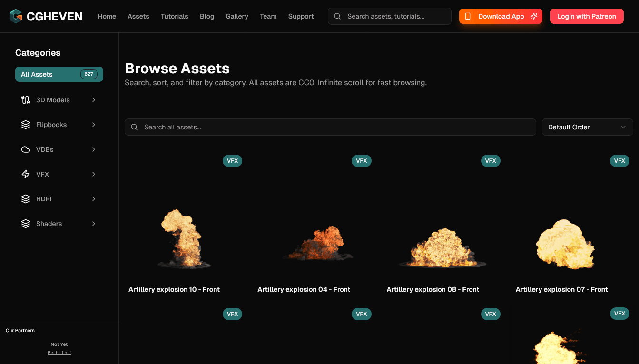Select the 3D Models category icon

25,100
